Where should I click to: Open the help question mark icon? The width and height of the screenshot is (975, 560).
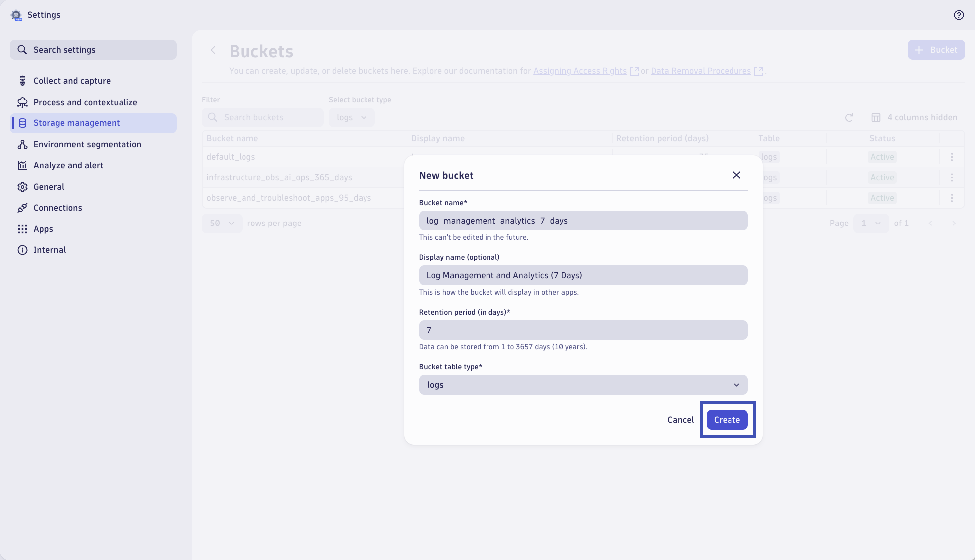[959, 15]
